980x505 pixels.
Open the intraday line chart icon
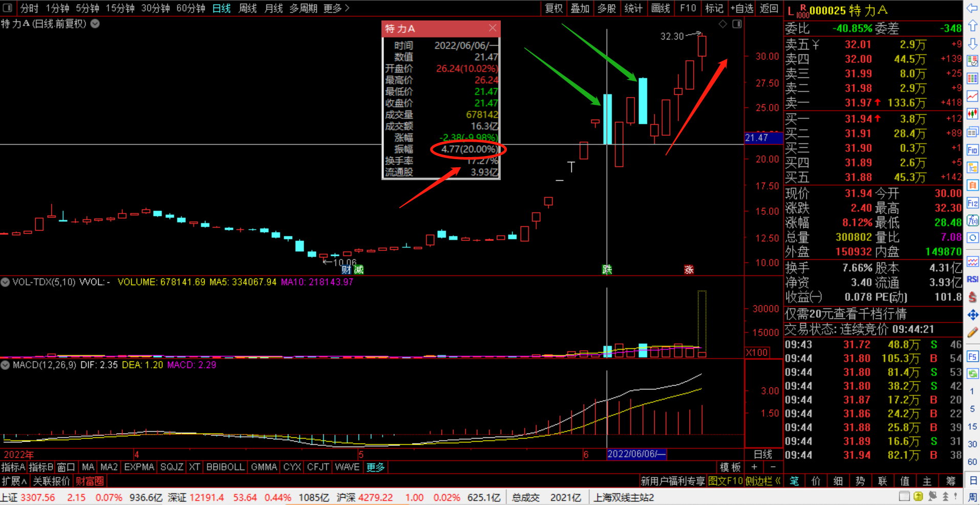click(x=972, y=96)
